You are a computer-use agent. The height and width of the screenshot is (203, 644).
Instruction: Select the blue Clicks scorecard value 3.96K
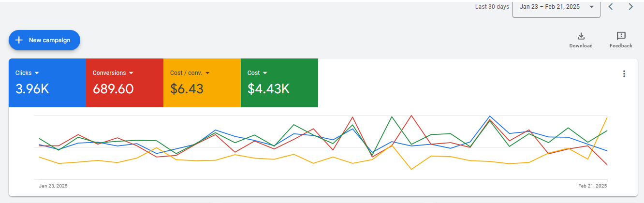click(32, 89)
